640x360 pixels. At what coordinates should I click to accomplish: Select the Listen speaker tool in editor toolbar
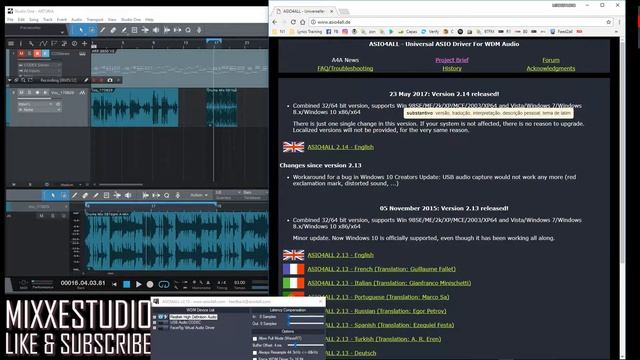pos(128,196)
